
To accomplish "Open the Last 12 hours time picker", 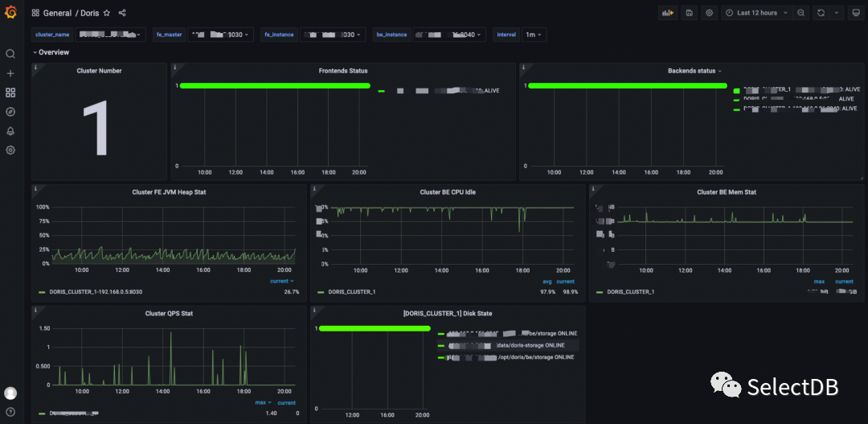I will [x=757, y=13].
